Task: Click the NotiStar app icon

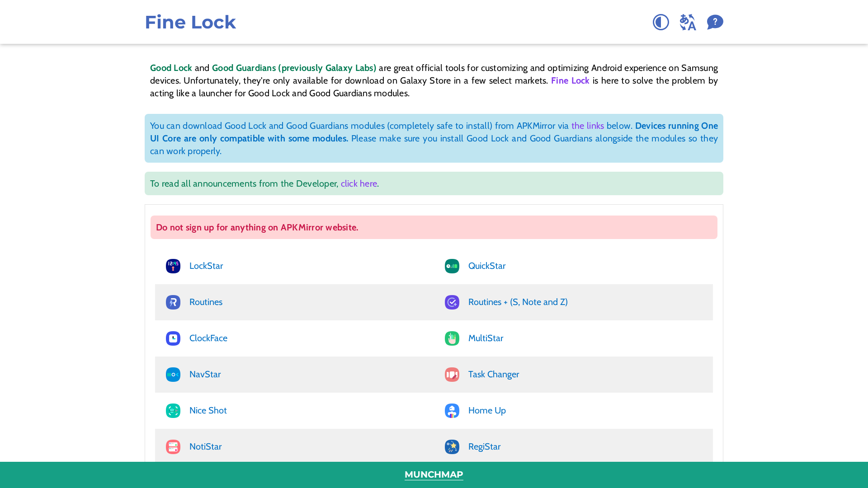Action: 173,447
